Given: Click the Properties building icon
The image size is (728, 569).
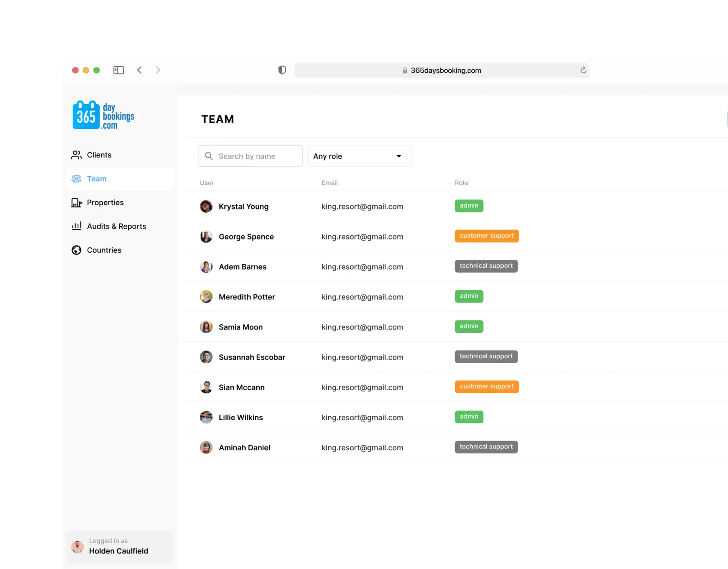Looking at the screenshot, I should pyautogui.click(x=76, y=203).
